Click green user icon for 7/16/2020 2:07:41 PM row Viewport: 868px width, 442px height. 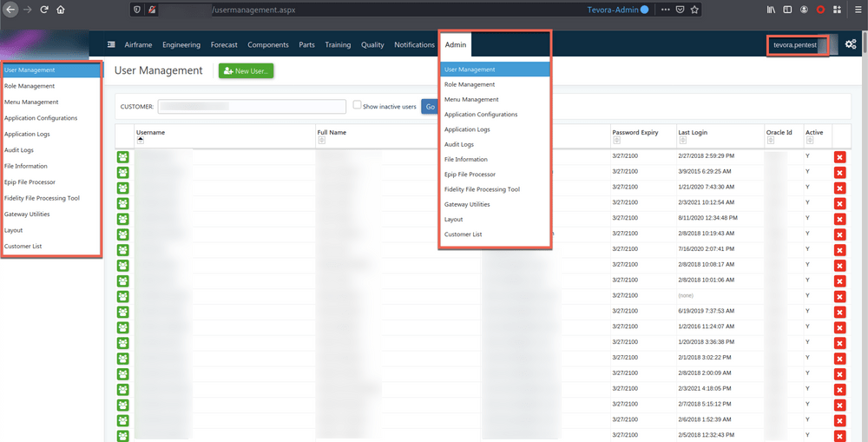coord(122,250)
